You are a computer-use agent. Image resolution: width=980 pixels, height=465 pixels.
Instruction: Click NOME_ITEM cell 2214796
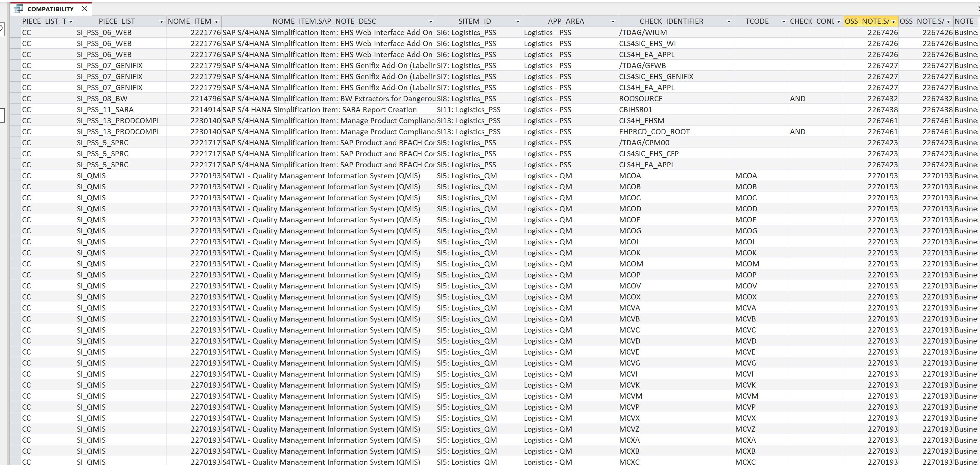(205, 99)
